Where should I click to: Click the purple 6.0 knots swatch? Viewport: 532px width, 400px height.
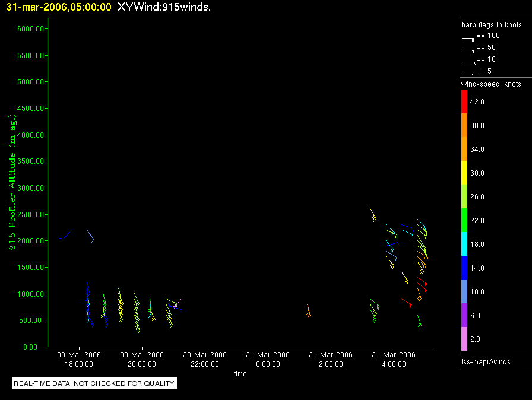tap(464, 315)
